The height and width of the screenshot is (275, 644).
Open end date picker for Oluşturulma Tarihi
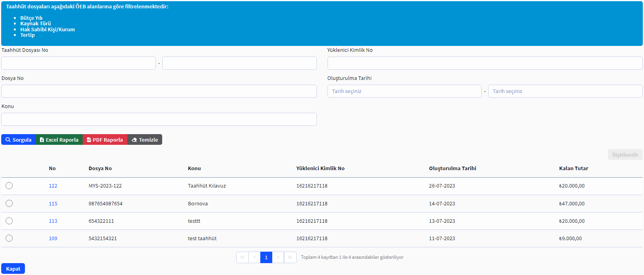click(x=565, y=91)
